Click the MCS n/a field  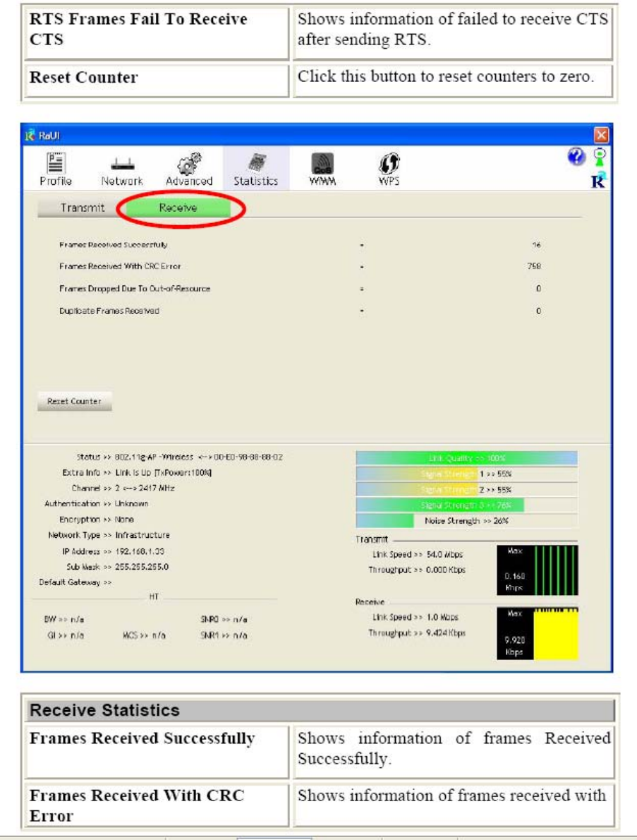(x=144, y=635)
